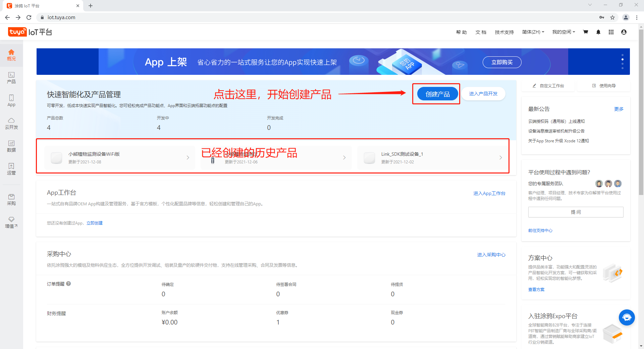This screenshot has width=644, height=349.
Task: Open the 技术支持 menu item
Action: point(504,32)
